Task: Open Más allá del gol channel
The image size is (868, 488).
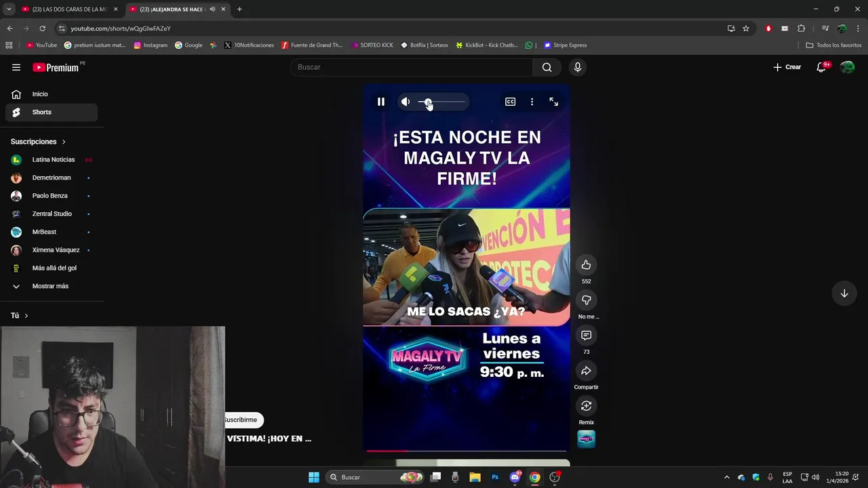Action: click(52, 268)
